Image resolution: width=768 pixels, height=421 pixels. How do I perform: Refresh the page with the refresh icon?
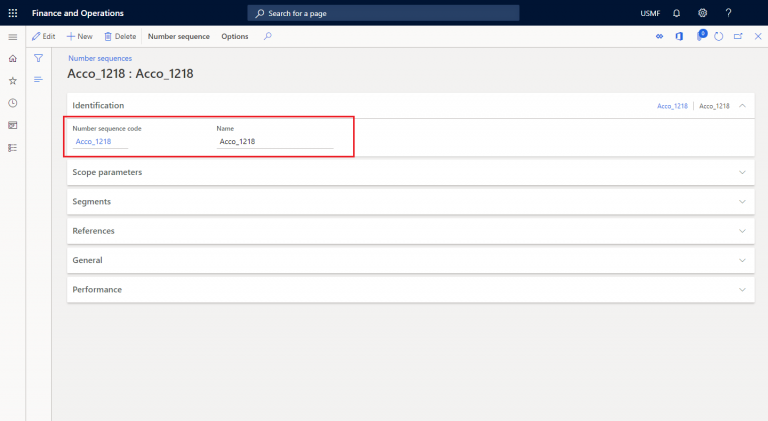(718, 36)
